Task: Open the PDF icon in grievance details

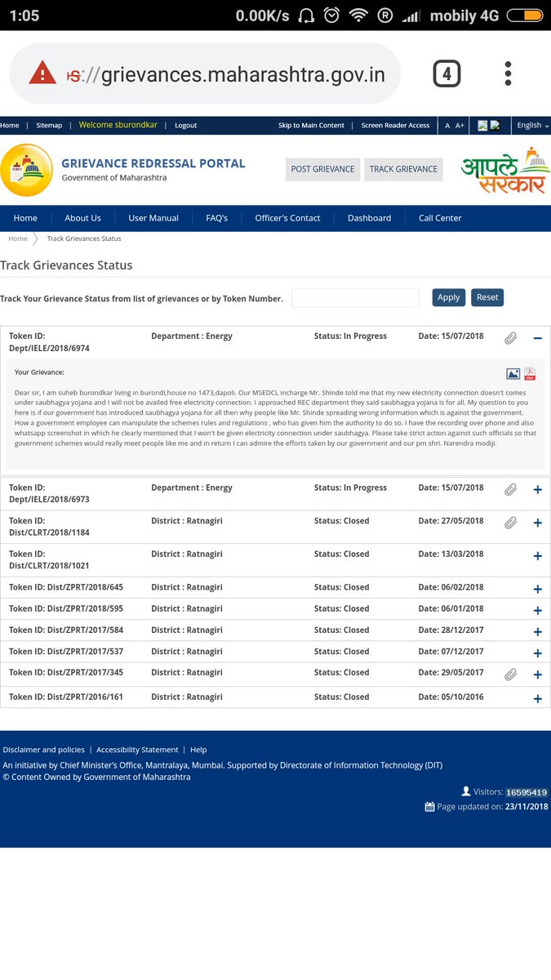Action: click(530, 374)
